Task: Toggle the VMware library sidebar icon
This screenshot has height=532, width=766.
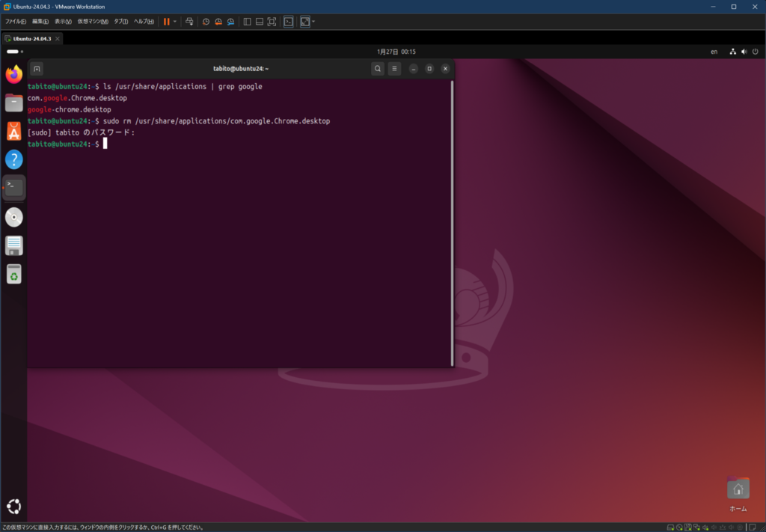Action: [247, 22]
